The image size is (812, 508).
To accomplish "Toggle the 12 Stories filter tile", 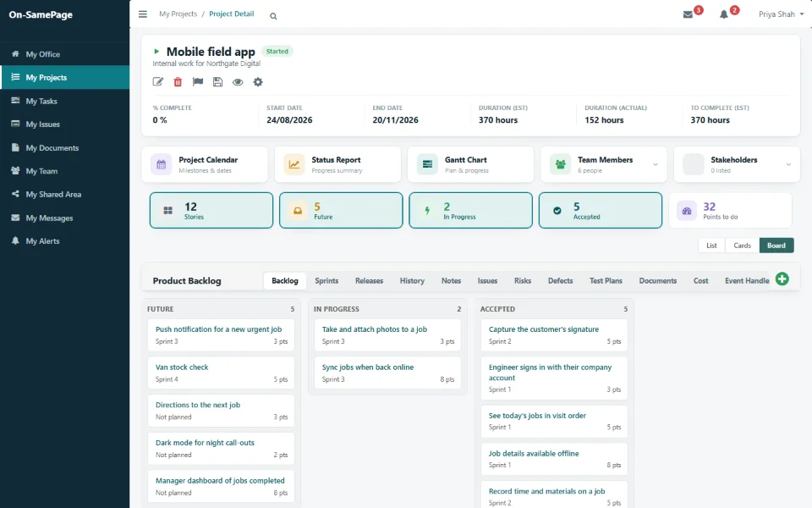I will click(211, 211).
